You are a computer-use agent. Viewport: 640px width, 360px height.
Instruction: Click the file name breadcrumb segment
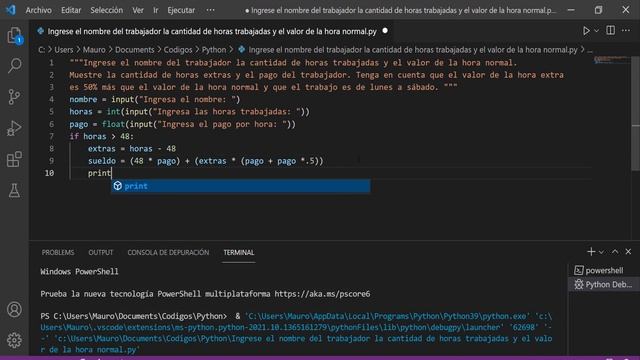(x=408, y=50)
